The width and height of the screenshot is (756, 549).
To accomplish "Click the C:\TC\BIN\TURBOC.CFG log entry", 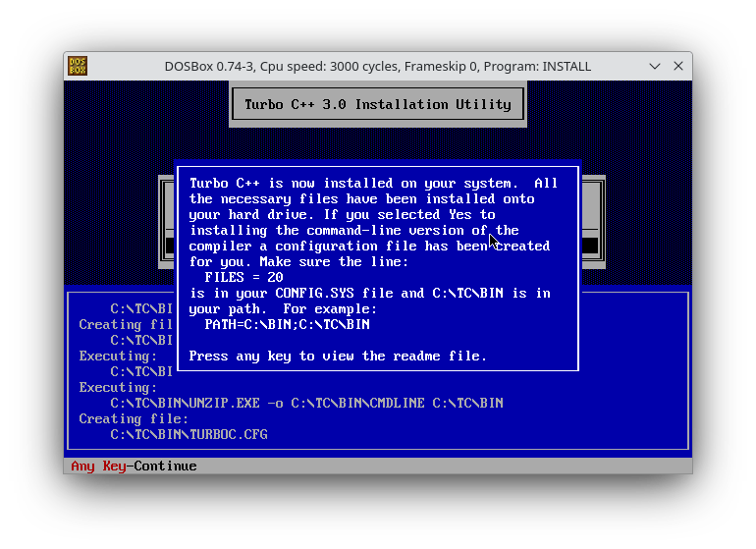I will pos(189,435).
